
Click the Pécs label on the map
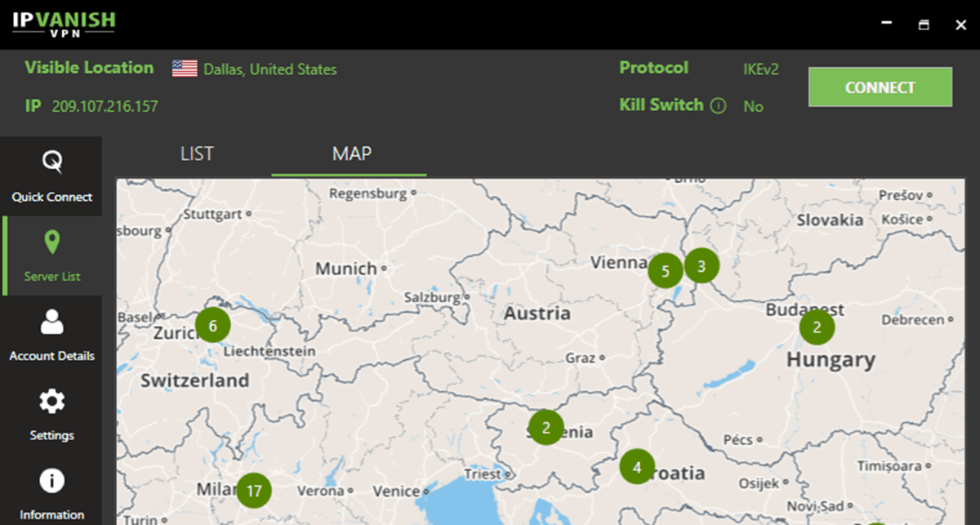pyautogui.click(x=737, y=440)
